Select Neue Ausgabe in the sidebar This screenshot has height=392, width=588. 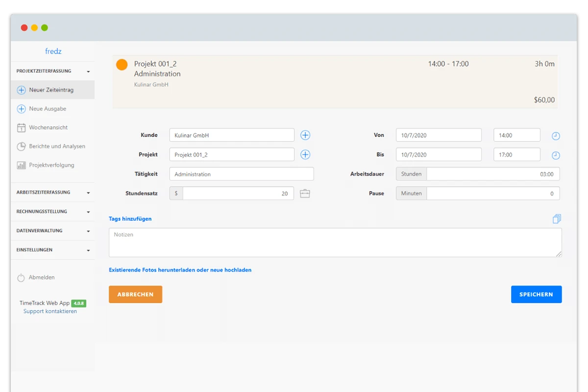(x=48, y=109)
